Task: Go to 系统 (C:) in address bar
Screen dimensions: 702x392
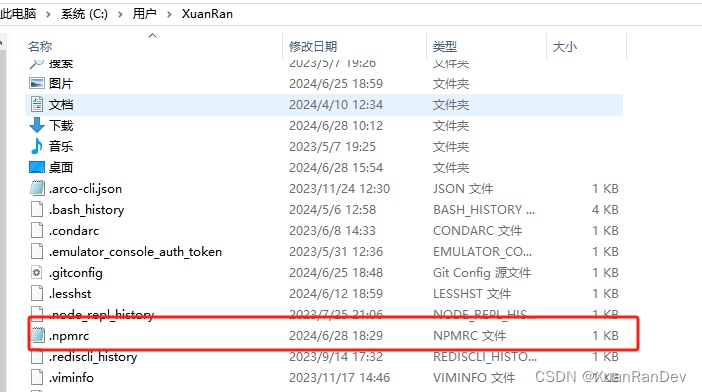Action: 84,14
